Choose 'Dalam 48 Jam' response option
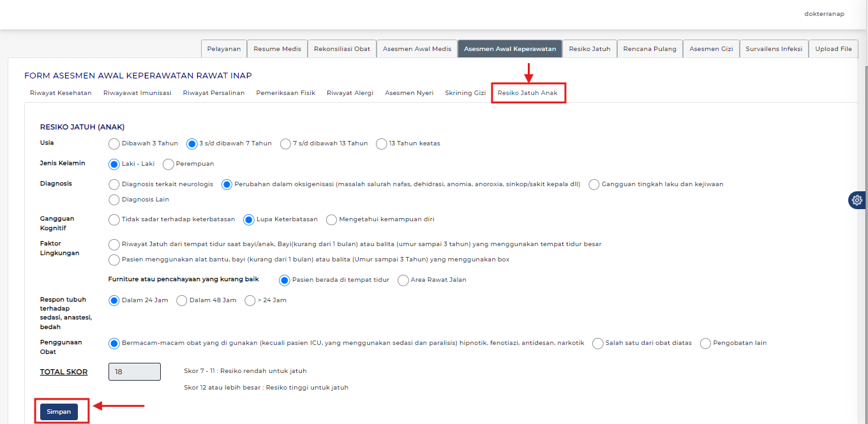The width and height of the screenshot is (868, 424). point(182,300)
